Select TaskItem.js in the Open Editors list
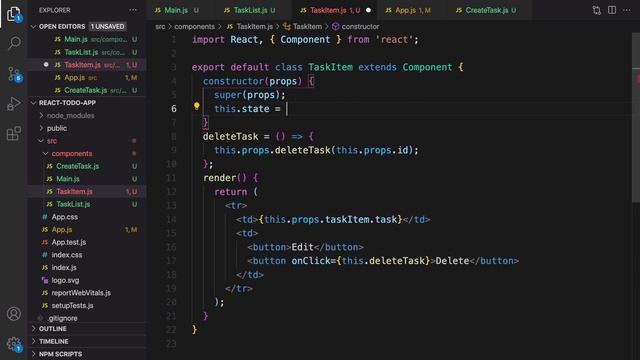This screenshot has height=360, width=640. coord(87,65)
